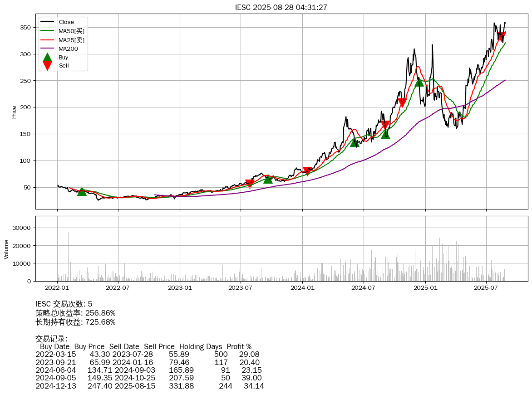Click the 策略总收益率 256.86% text
This screenshot has width=532, height=394.
click(75, 313)
